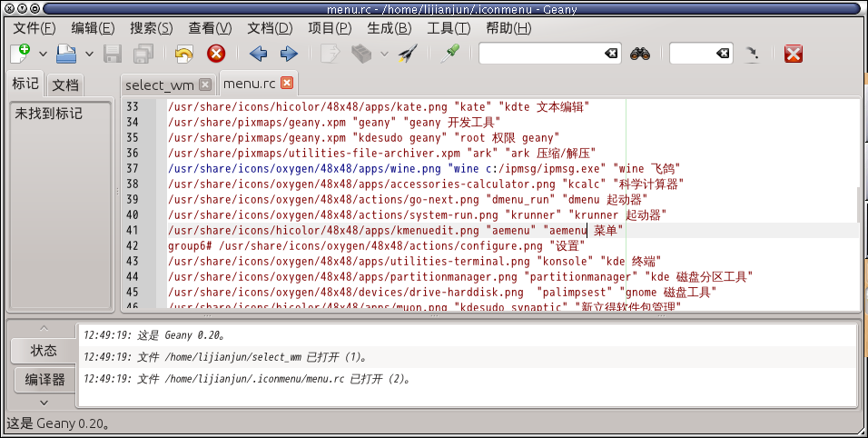This screenshot has height=438, width=868.
Task: Click the Run (rocket) icon
Action: pos(408,54)
